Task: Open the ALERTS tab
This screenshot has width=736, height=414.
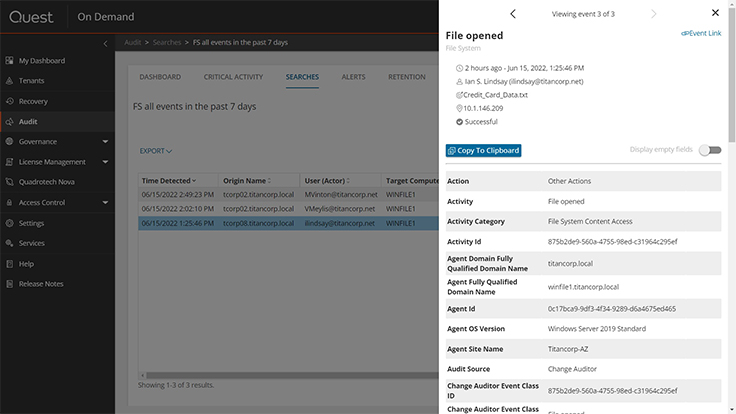Action: pyautogui.click(x=353, y=77)
